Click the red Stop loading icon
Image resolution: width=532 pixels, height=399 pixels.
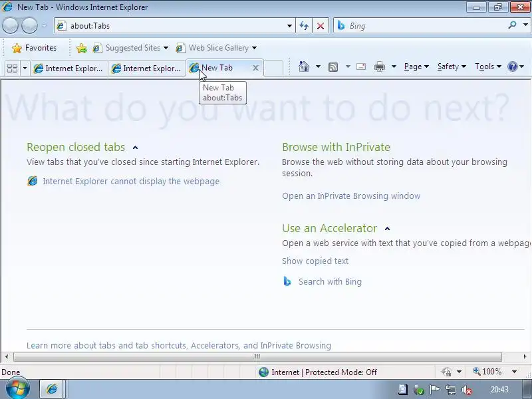point(320,26)
